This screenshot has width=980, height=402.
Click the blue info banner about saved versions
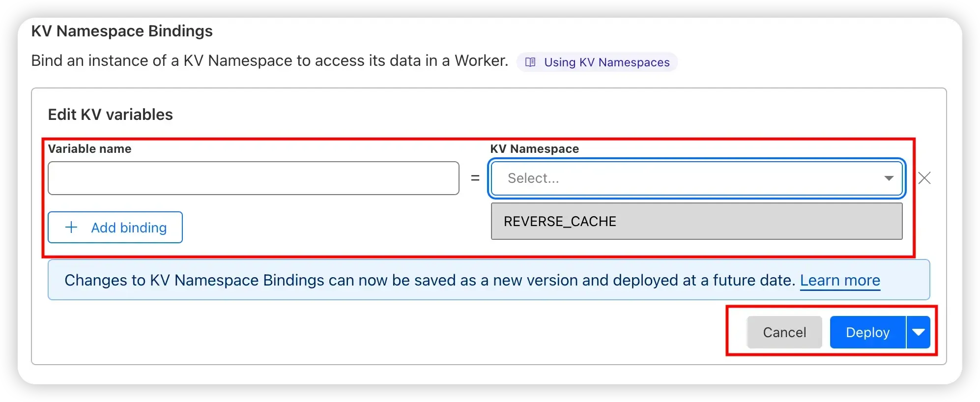click(x=489, y=280)
